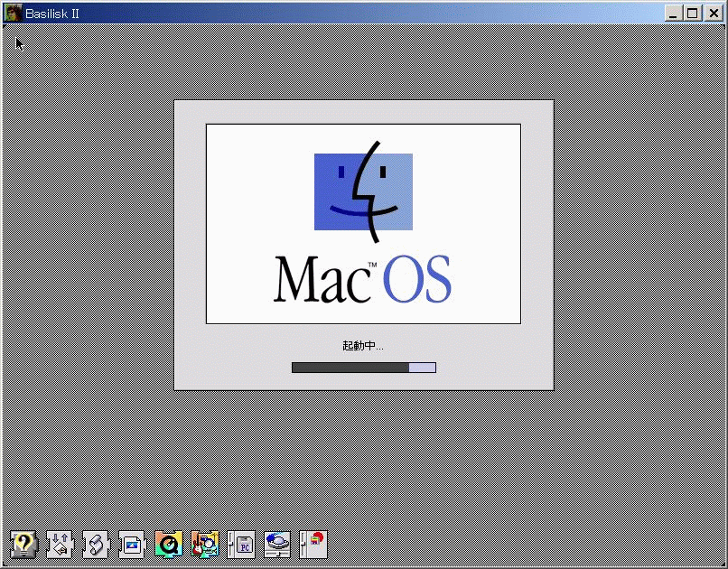Close the Basilisk II window
Image resolution: width=728 pixels, height=569 pixels.
tap(714, 13)
